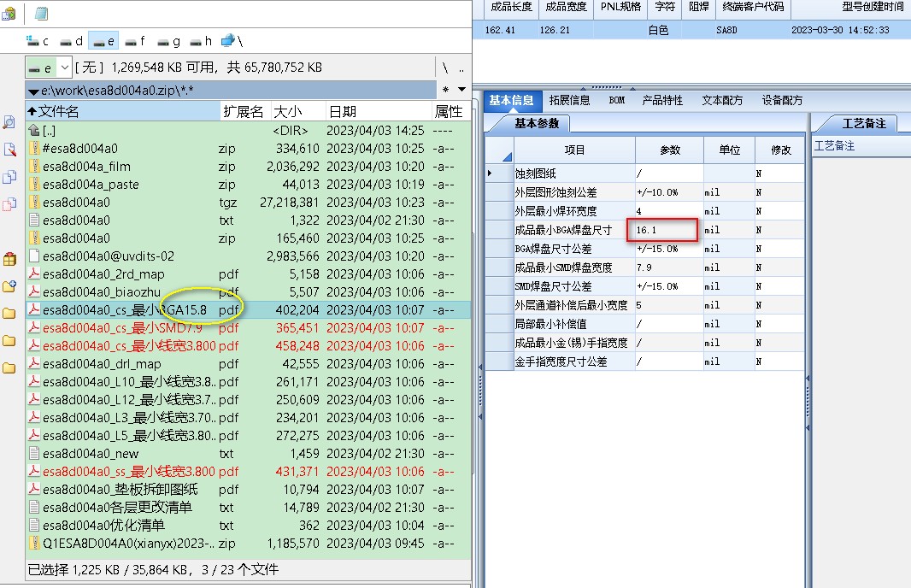Open directory favorites with the asterisk button
Image resolution: width=911 pixels, height=588 pixels.
tap(445, 90)
